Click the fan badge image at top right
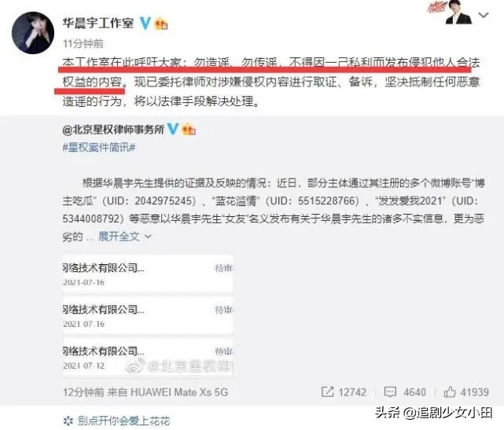Screen dimensions: 504x430 click(450, 13)
